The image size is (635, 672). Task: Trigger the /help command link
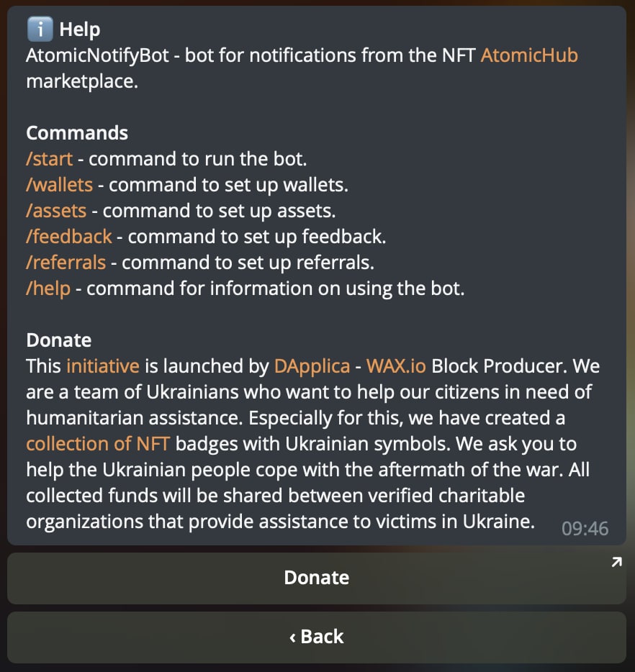coord(48,289)
